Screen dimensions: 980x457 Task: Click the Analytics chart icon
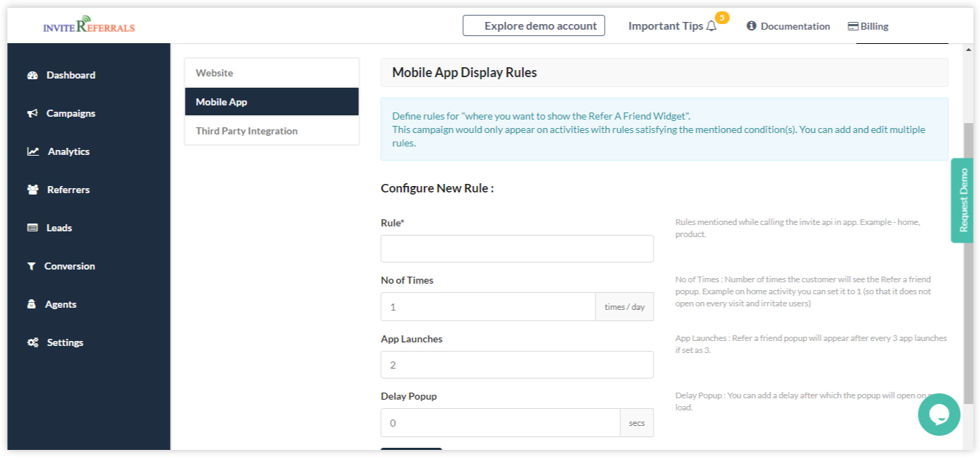pyautogui.click(x=33, y=151)
